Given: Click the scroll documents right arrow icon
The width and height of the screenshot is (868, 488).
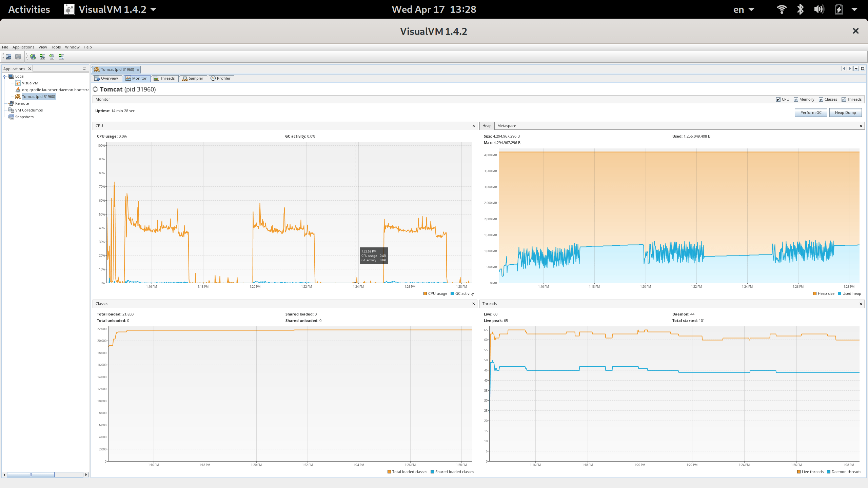Looking at the screenshot, I should (x=850, y=68).
